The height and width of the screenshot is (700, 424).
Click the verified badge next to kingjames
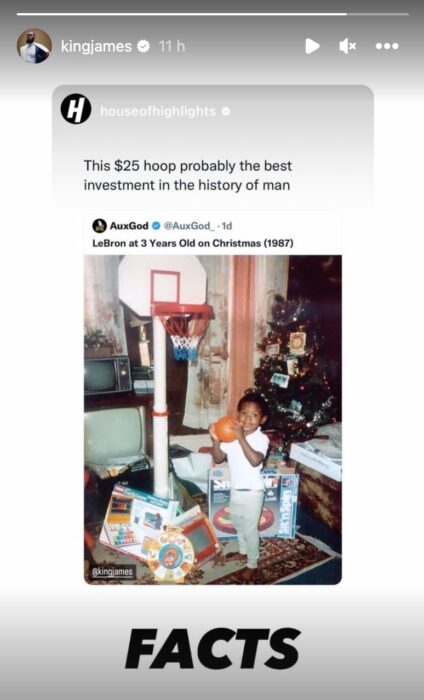[x=143, y=46]
